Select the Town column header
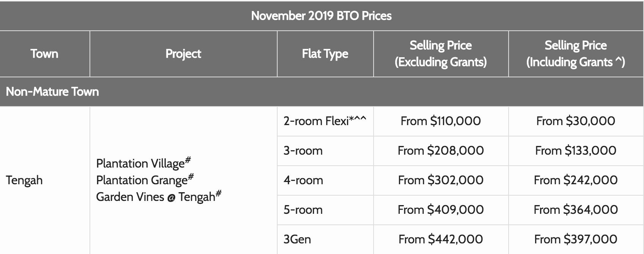 [44, 53]
